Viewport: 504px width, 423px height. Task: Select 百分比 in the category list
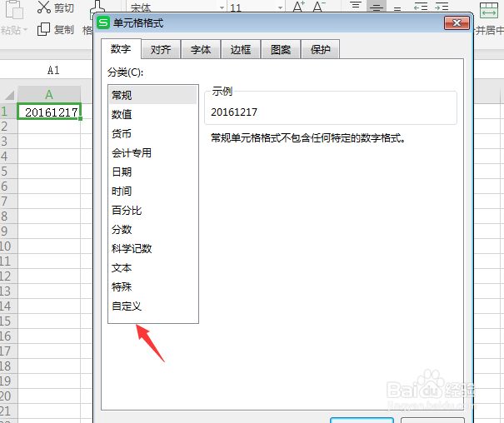click(153, 211)
